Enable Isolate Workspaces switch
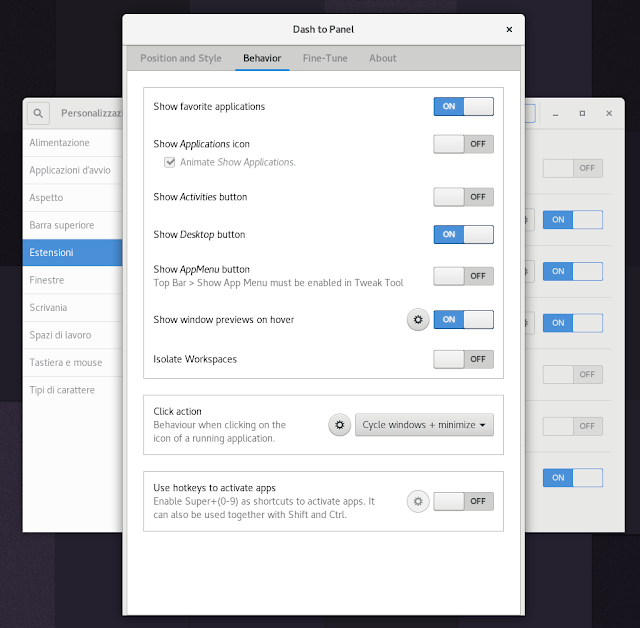The image size is (640, 628). click(x=464, y=359)
